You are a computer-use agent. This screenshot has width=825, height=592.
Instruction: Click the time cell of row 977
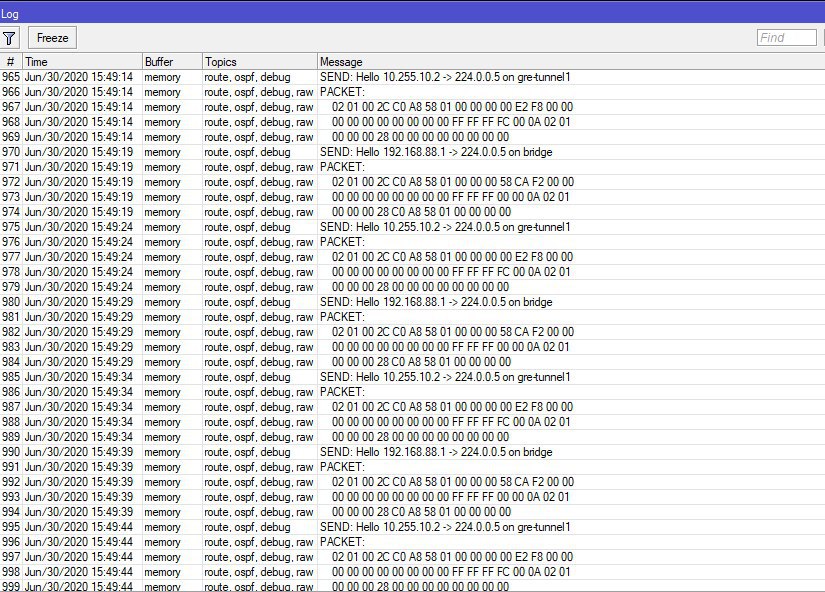[79, 257]
